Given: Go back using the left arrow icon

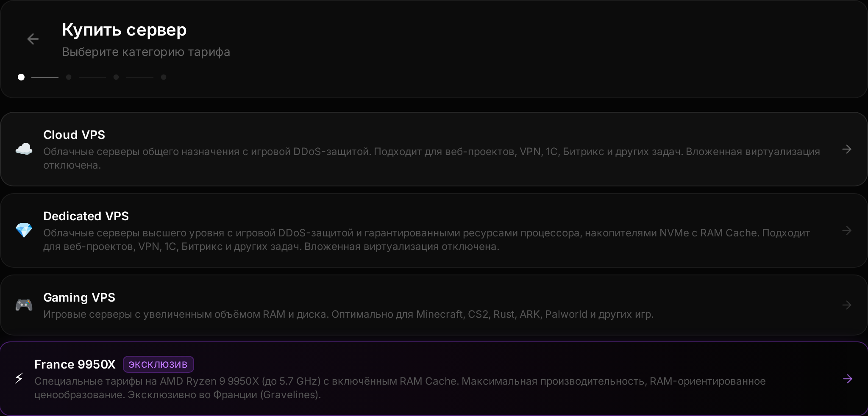Looking at the screenshot, I should click(33, 39).
